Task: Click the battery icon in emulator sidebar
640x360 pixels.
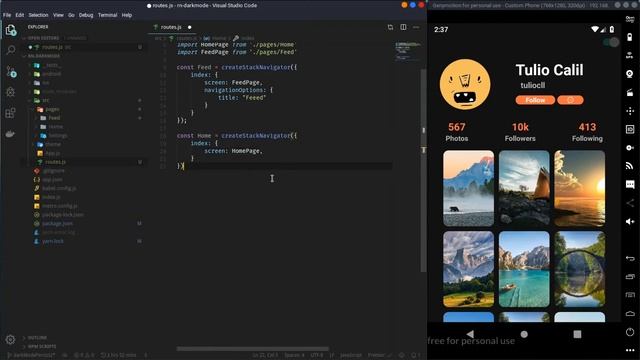Action: pyautogui.click(x=629, y=37)
